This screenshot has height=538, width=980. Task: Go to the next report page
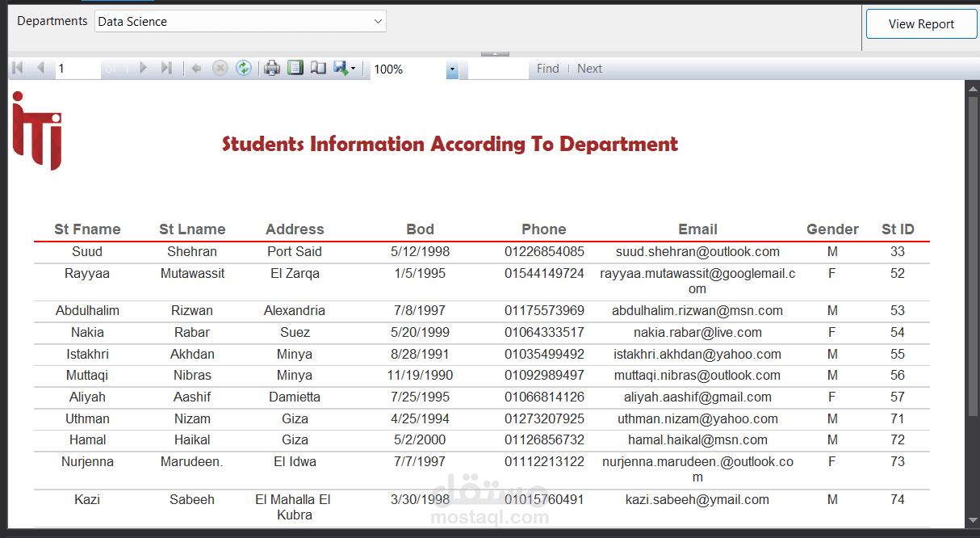click(143, 68)
